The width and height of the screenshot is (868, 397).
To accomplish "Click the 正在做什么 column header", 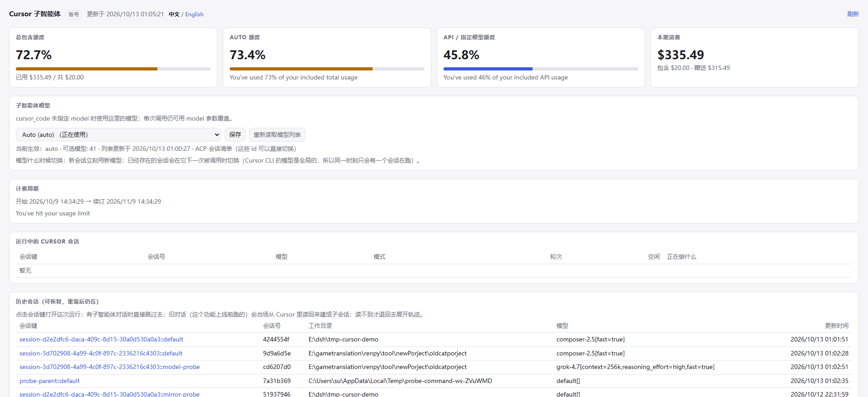I will [x=682, y=257].
